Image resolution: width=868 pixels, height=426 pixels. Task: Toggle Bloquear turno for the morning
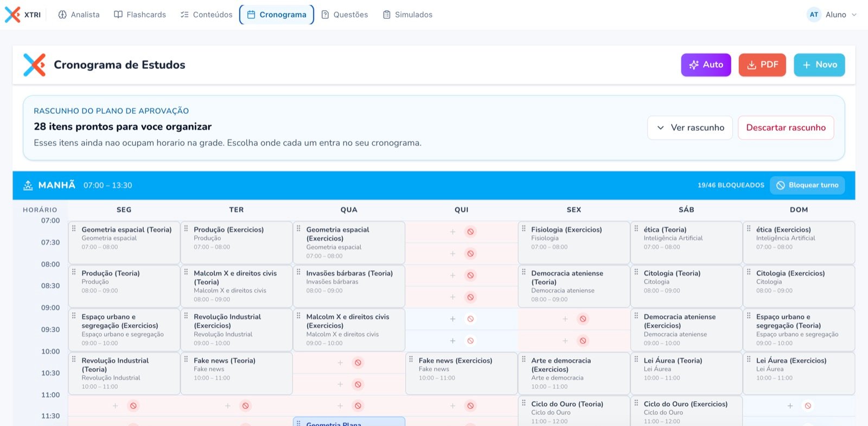(807, 185)
